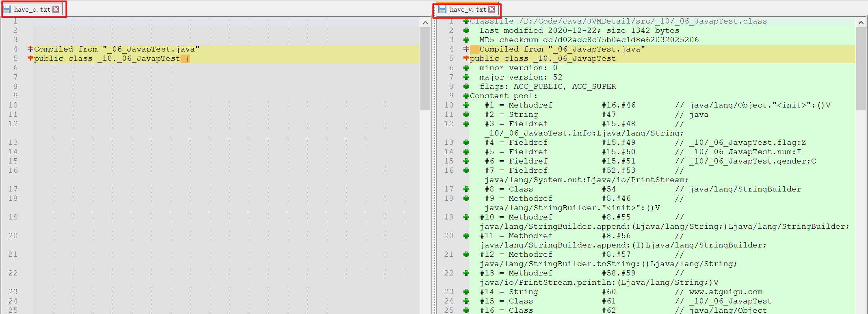Screen dimensions: 868x314
Task: Close the have_c.txt tab
Action: pos(56,9)
